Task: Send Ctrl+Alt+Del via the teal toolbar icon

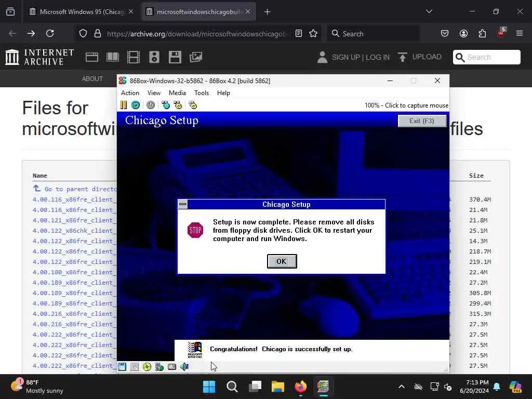Action: click(166, 105)
